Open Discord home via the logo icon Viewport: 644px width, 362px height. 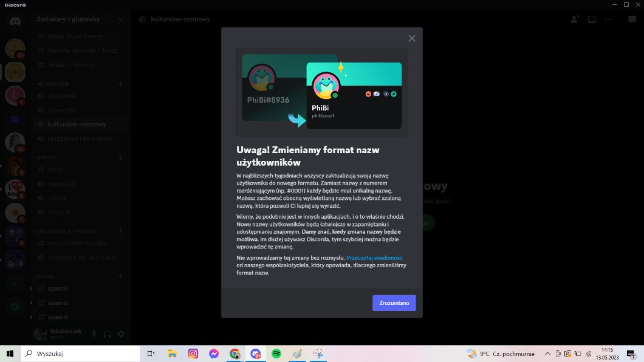[x=15, y=21]
